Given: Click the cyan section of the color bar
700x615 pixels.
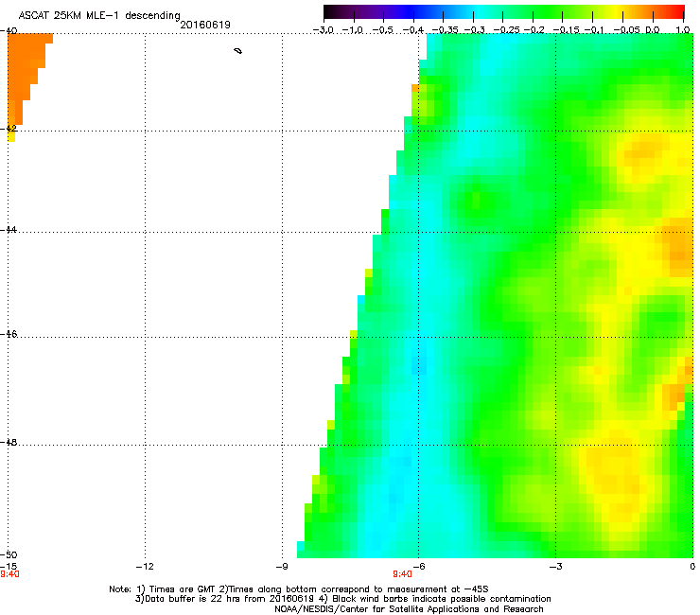Looking at the screenshot, I should [x=480, y=11].
